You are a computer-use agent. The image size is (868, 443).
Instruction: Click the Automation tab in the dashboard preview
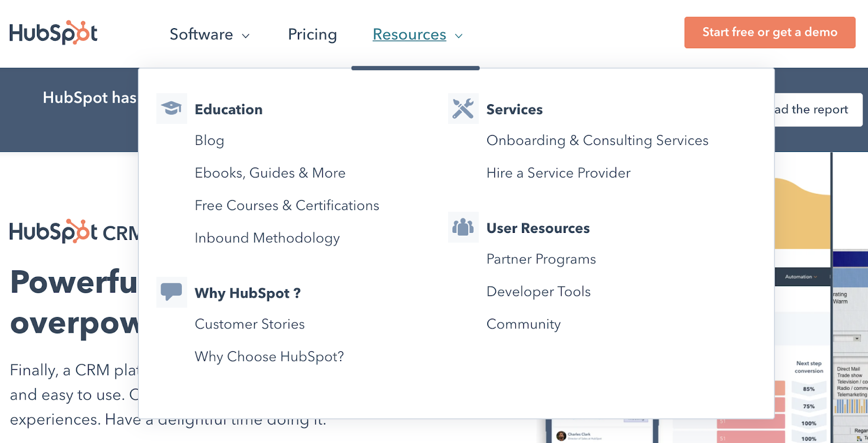click(800, 277)
